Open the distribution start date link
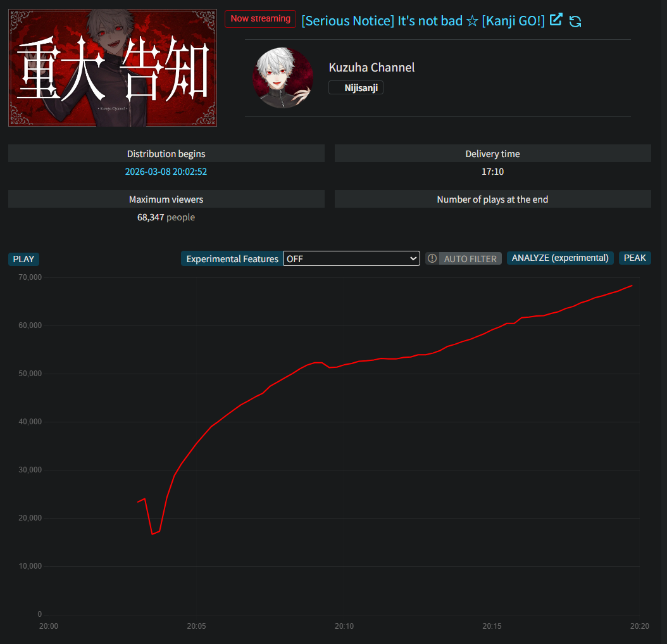667x644 pixels. 166,172
